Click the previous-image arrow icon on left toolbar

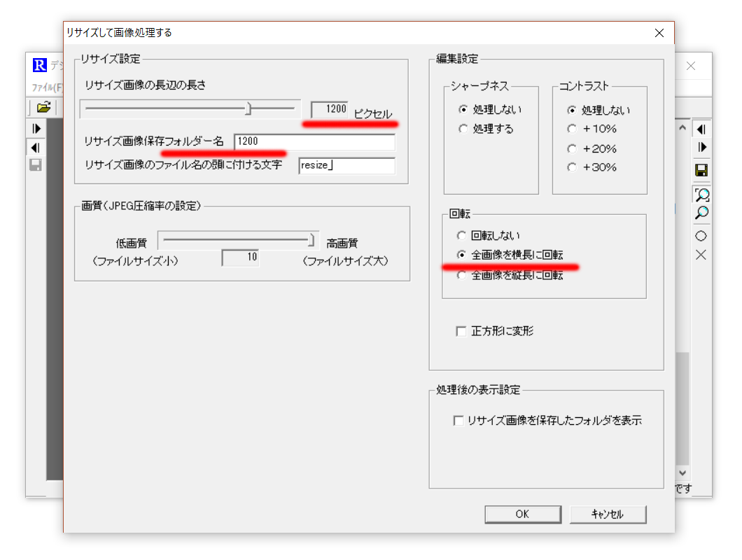click(x=36, y=148)
